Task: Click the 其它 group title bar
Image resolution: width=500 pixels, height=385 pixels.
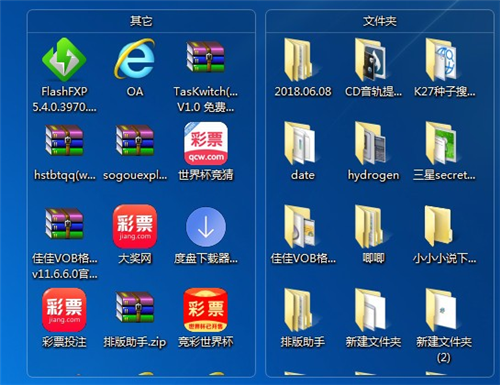Action: [141, 21]
